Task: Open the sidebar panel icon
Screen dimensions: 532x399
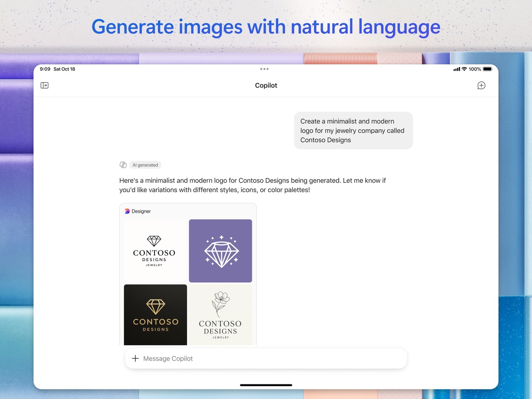Action: [44, 85]
